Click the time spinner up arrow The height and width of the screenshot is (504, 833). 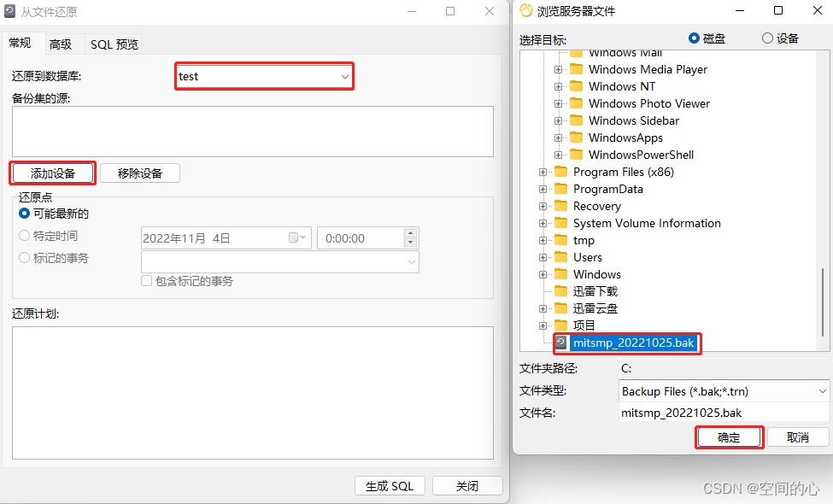410,232
